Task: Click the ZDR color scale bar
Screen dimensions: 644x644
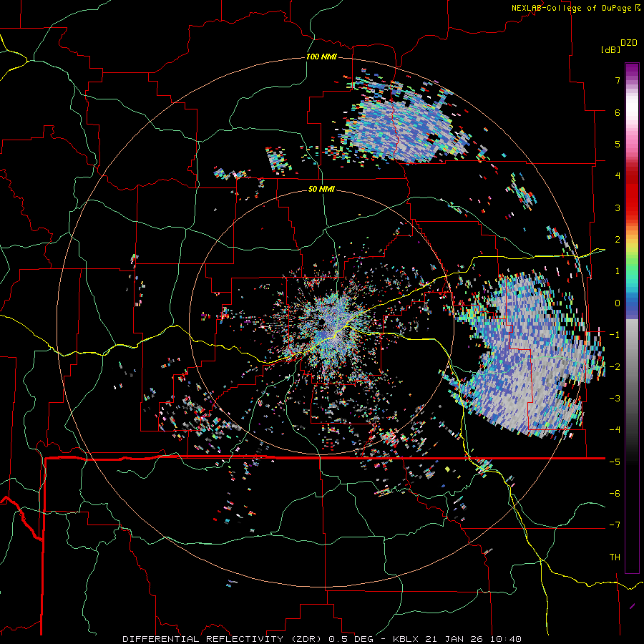Action: pyautogui.click(x=632, y=318)
